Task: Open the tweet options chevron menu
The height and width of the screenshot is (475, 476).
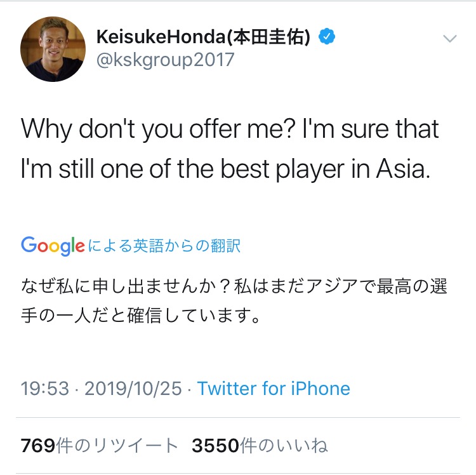Action: (x=449, y=39)
